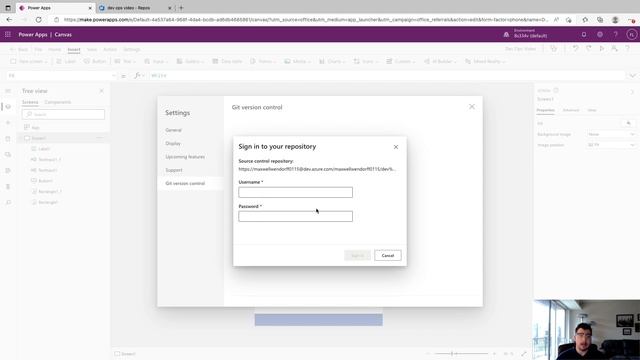Switch to the Components tab in Tree view
This screenshot has width=640, height=360.
pyautogui.click(x=58, y=102)
